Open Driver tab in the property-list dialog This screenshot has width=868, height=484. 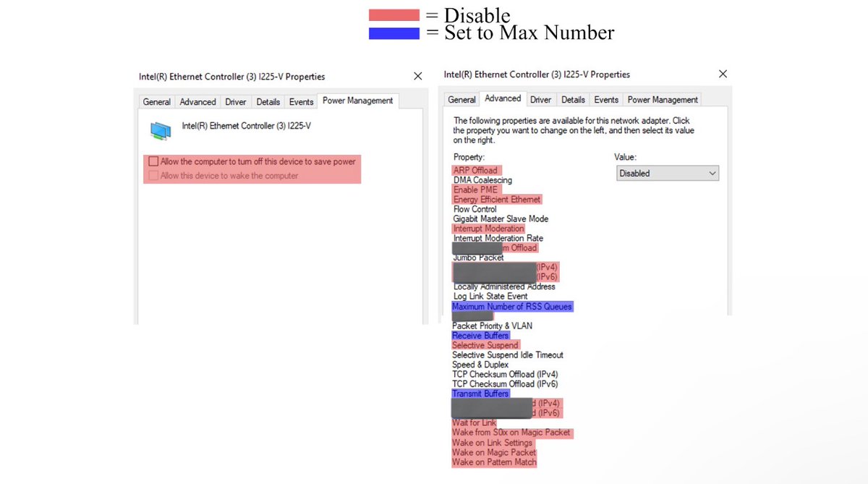[x=540, y=100]
